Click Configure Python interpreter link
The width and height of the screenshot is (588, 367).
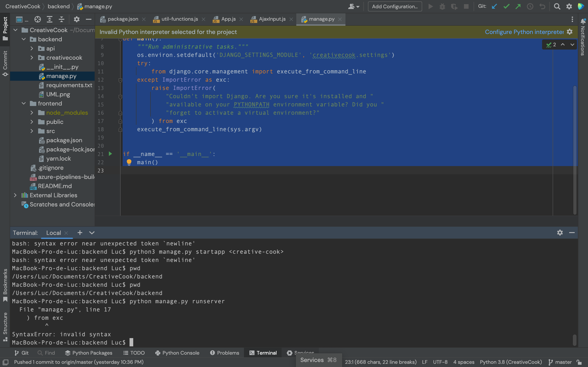[x=524, y=32]
